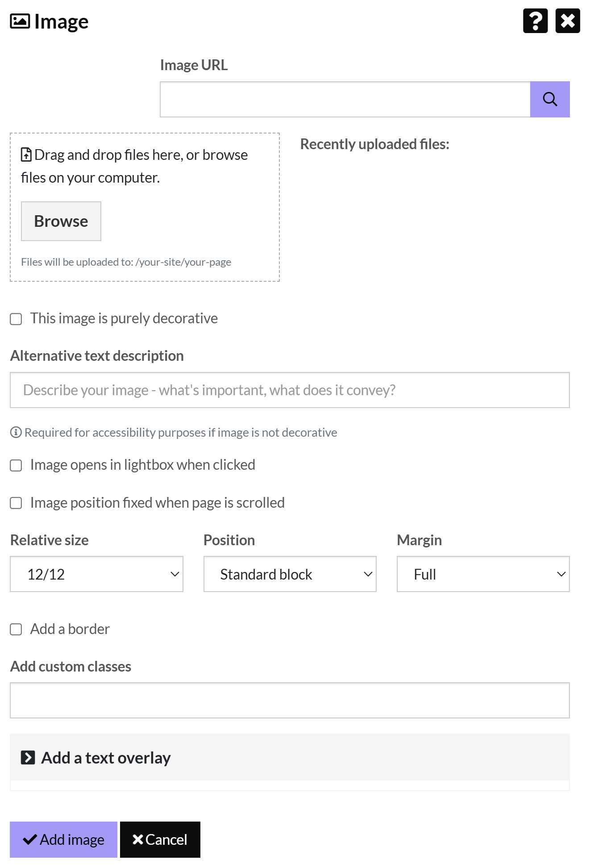The height and width of the screenshot is (868, 590).
Task: Click the Image URL search magnifier icon
Action: tap(550, 99)
